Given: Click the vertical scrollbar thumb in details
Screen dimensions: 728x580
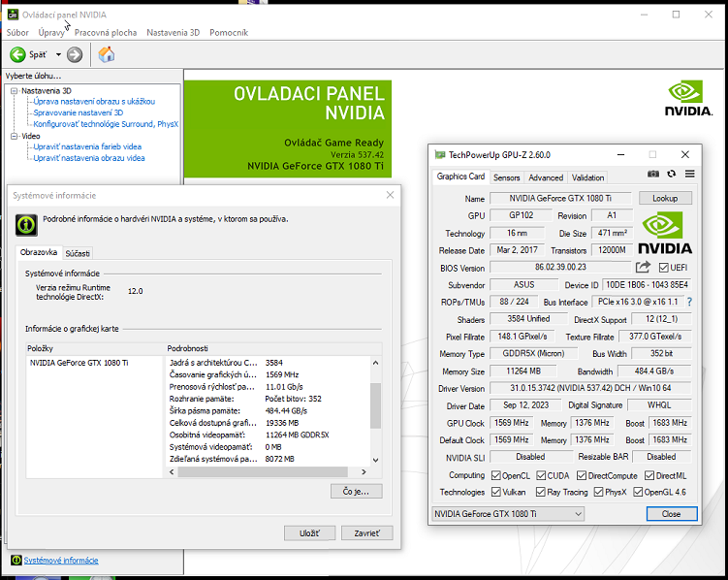Looking at the screenshot, I should point(375,405).
